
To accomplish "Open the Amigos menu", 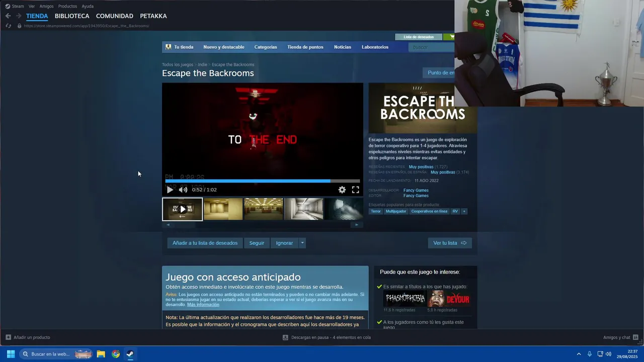I will (x=46, y=6).
